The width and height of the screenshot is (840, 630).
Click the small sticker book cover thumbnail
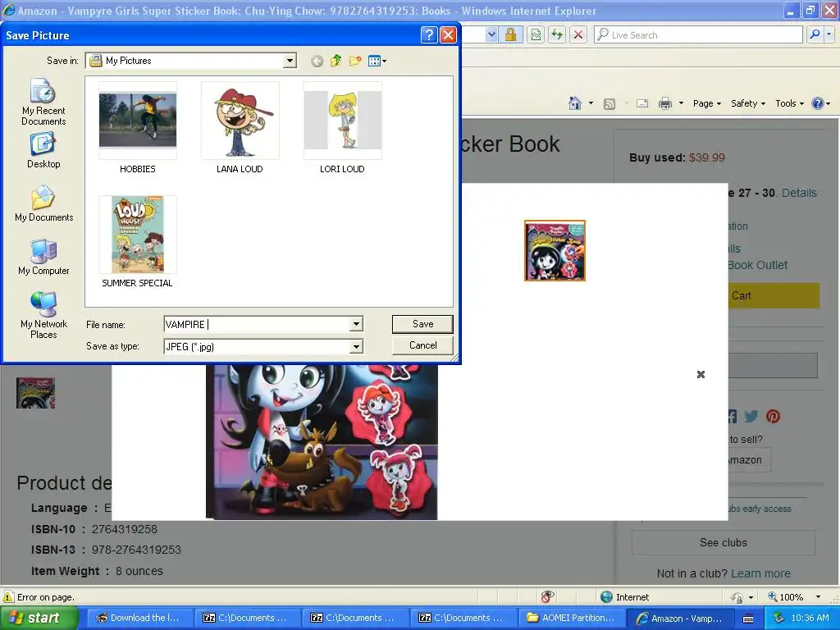pyautogui.click(x=555, y=250)
